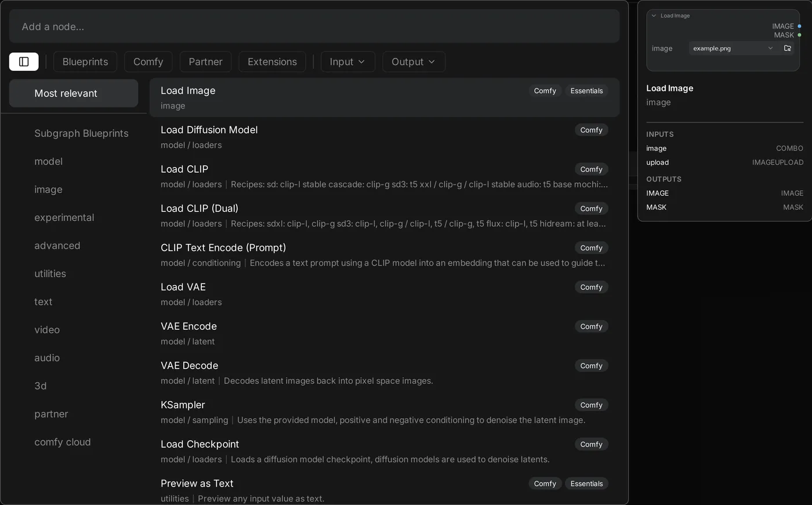This screenshot has height=505, width=812.
Task: Pick the Load CLIP (Dual) node
Action: coord(385,216)
